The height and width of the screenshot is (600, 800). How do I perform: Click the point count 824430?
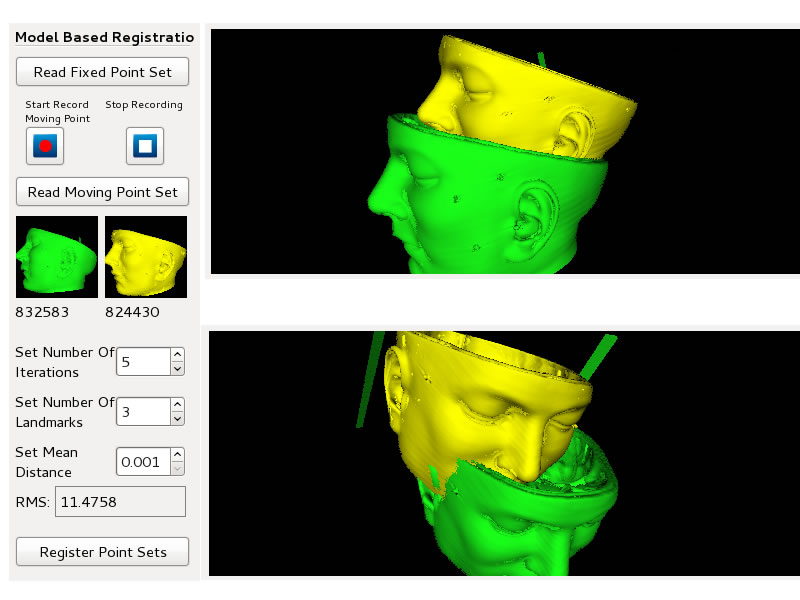click(132, 312)
